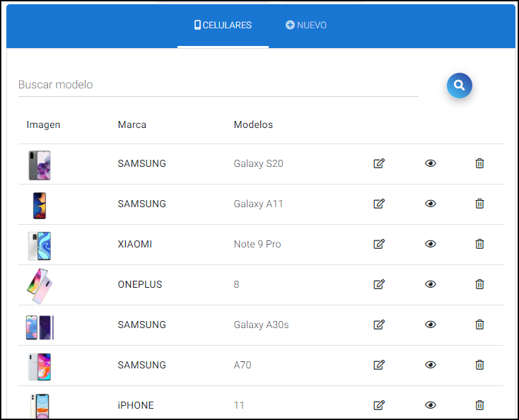Image resolution: width=519 pixels, height=420 pixels.
Task: View details of Galaxy S20 via eye icon
Action: tap(431, 163)
